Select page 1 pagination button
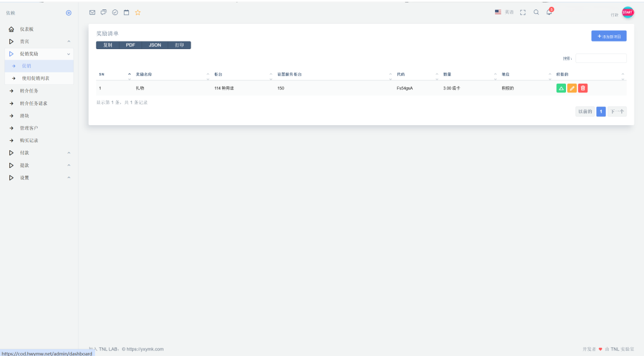The height and width of the screenshot is (356, 644). tap(601, 111)
